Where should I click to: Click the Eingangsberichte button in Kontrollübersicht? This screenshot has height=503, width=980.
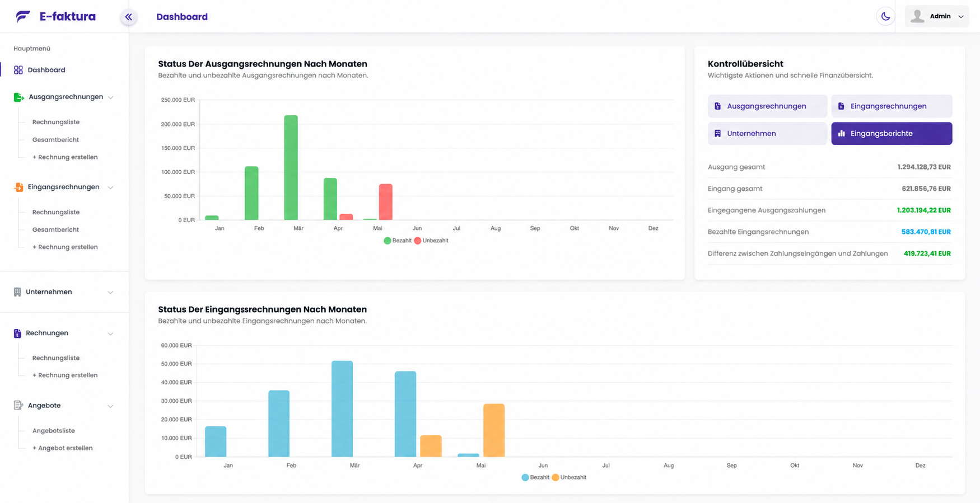click(892, 134)
